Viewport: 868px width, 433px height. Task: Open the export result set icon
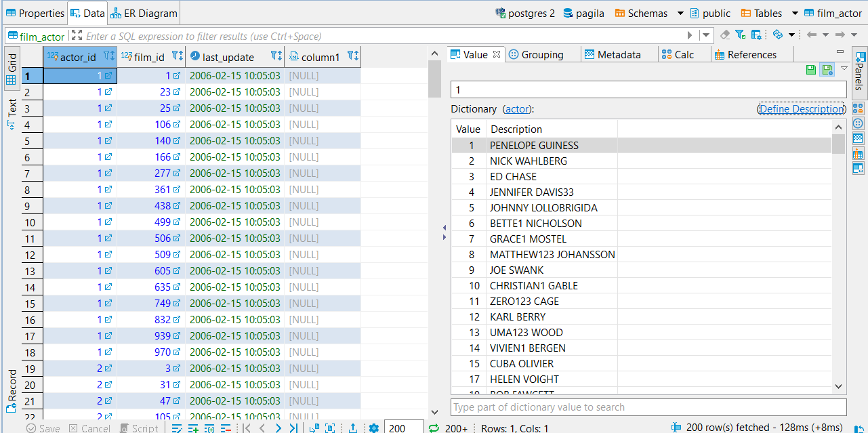(354, 428)
